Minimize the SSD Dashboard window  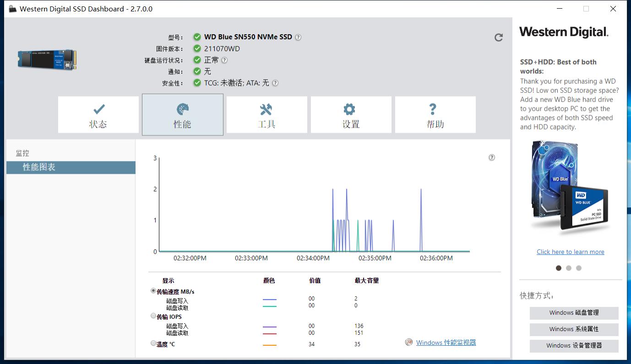tap(559, 9)
